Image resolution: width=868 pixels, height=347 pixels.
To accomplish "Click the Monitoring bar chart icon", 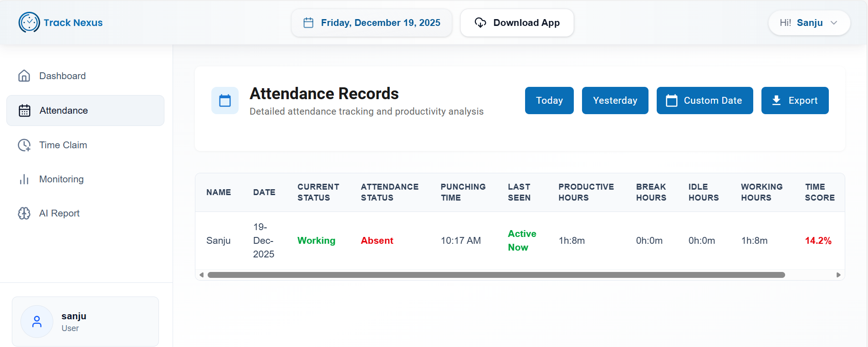I will [24, 179].
